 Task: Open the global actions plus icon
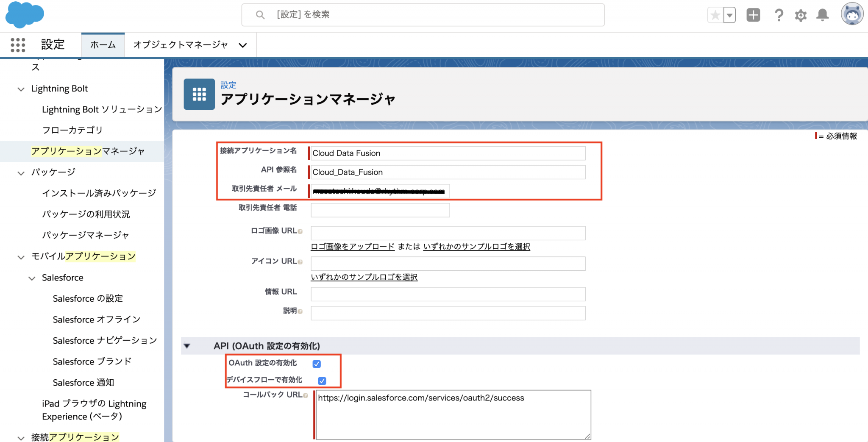point(753,15)
